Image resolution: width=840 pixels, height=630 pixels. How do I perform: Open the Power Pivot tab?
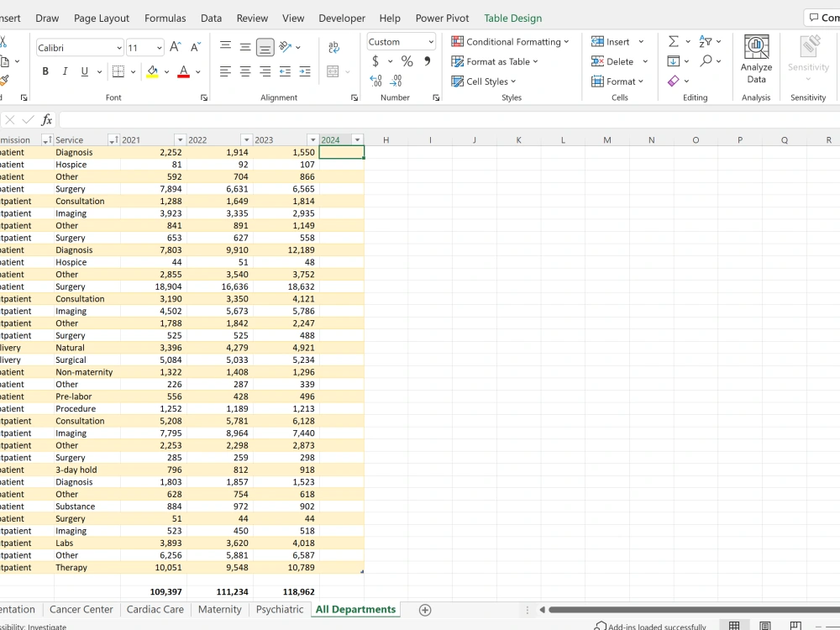[x=442, y=18]
